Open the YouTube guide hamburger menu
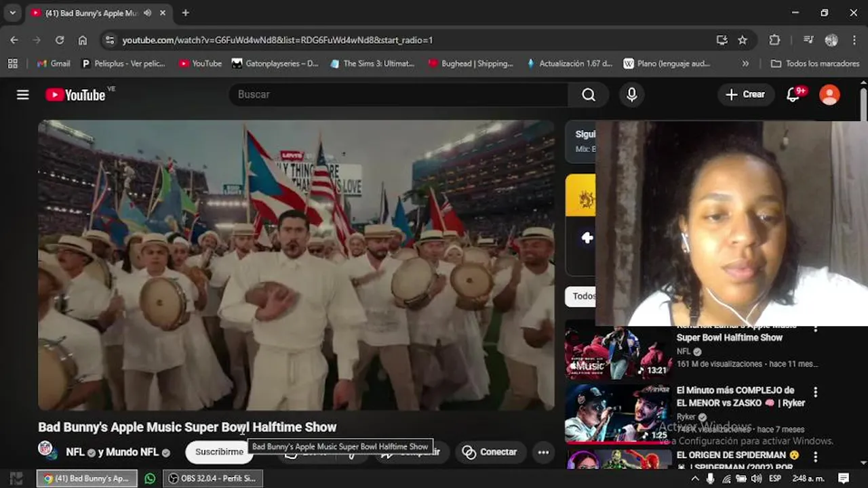This screenshot has width=868, height=488. tap(23, 95)
